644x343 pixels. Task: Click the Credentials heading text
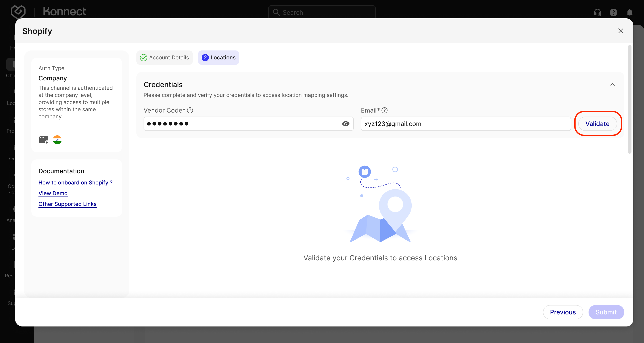(x=163, y=85)
